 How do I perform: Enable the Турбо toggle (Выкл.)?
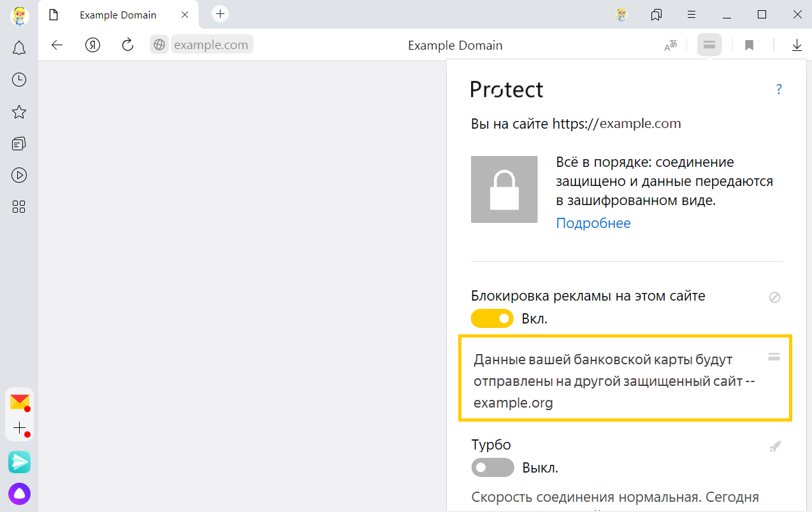(493, 467)
